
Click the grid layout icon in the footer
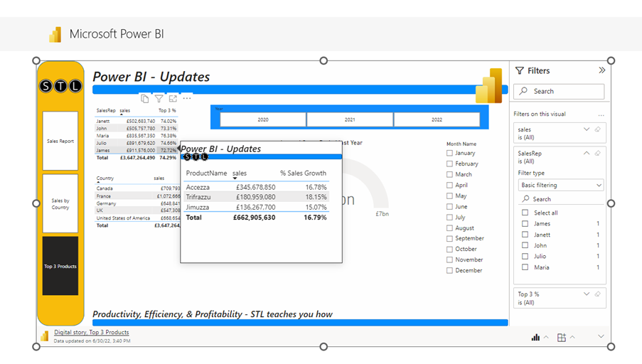coord(562,337)
